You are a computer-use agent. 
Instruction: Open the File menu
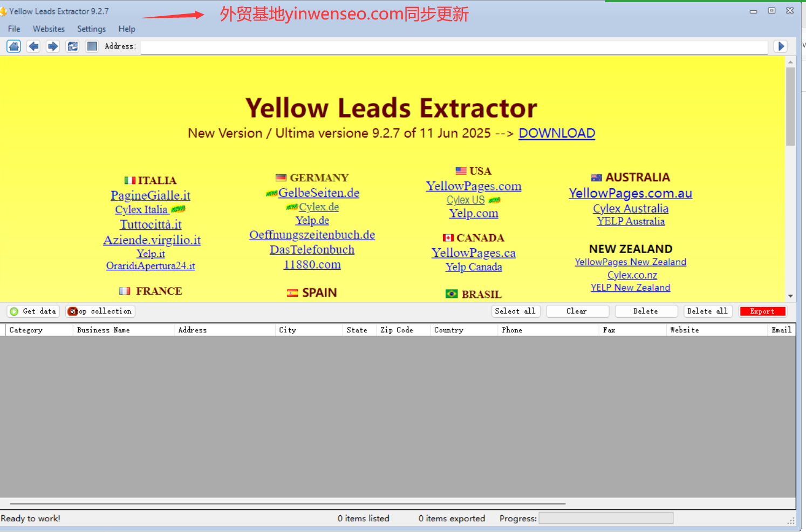click(x=14, y=29)
